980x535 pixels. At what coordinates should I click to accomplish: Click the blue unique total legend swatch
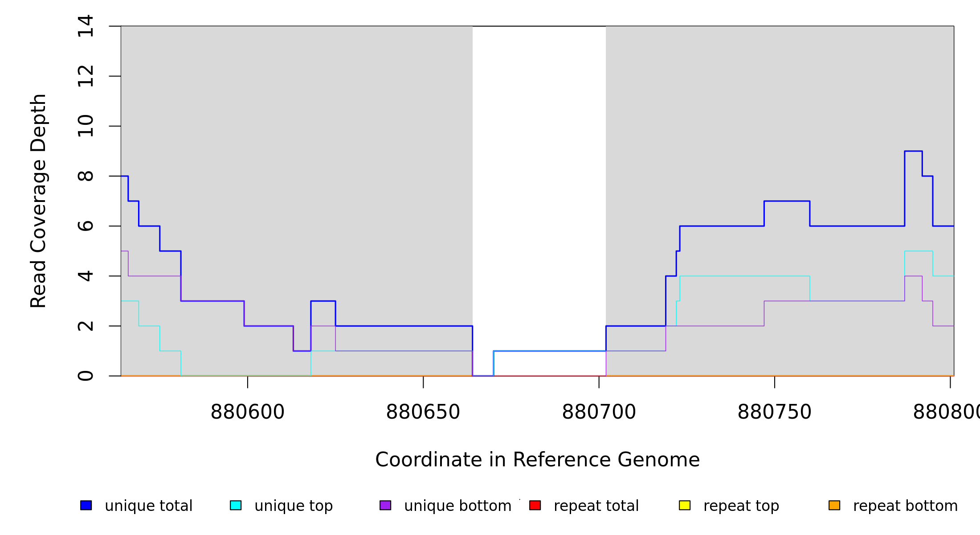coord(86,505)
